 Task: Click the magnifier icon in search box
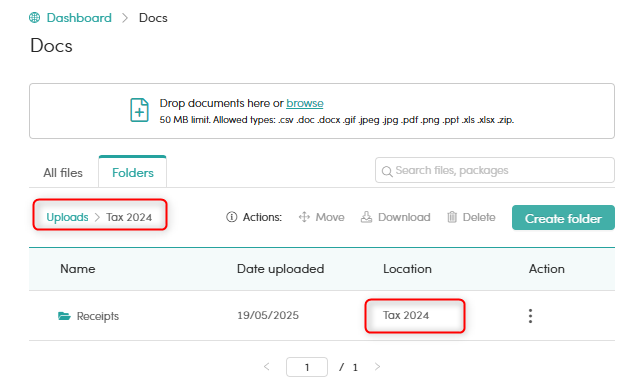pyautogui.click(x=387, y=171)
